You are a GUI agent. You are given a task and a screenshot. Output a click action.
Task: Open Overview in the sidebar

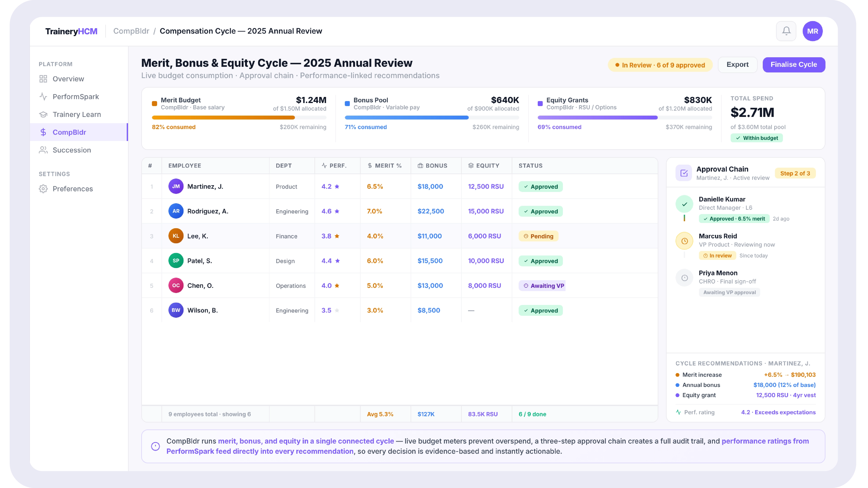[79, 79]
